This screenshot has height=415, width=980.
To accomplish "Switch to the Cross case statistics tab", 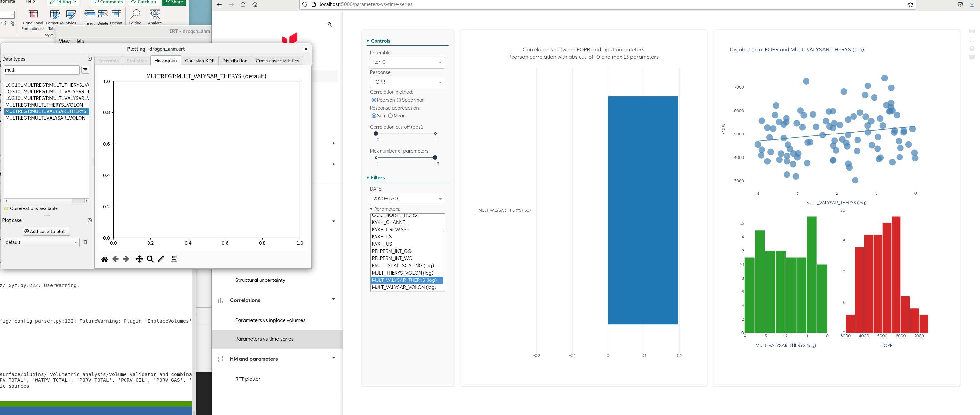I will (x=277, y=61).
